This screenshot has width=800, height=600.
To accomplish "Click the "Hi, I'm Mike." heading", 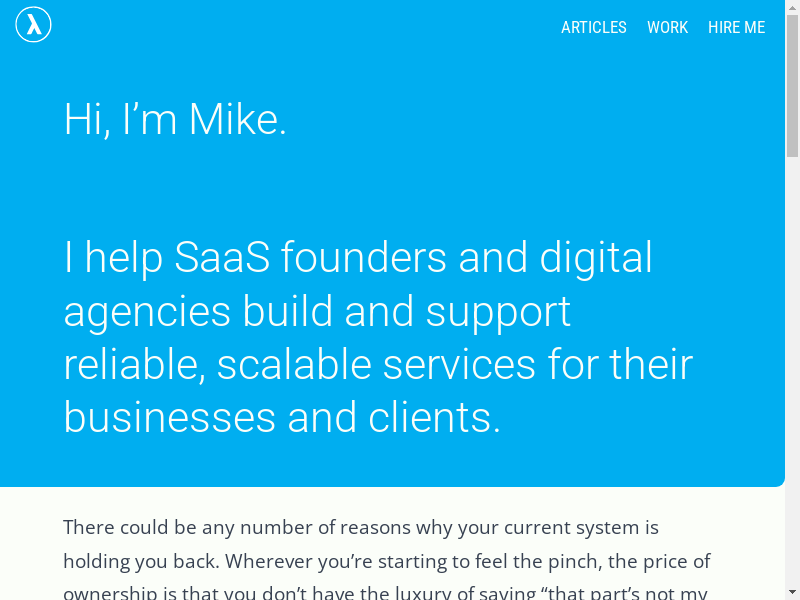I will point(175,120).
